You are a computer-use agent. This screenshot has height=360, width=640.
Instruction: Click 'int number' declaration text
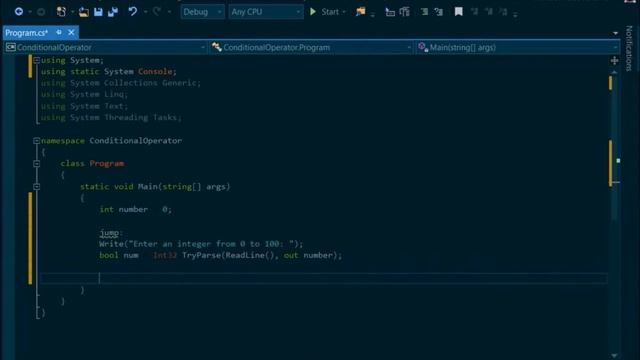click(x=124, y=209)
